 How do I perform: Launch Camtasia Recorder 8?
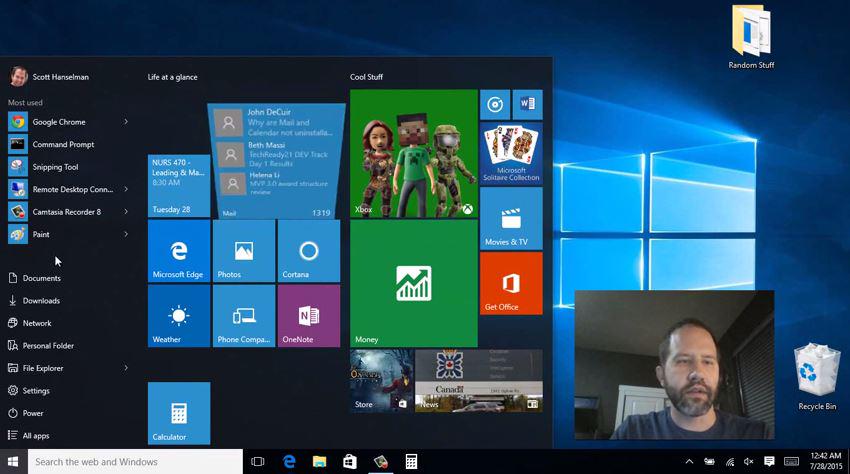coord(68,212)
